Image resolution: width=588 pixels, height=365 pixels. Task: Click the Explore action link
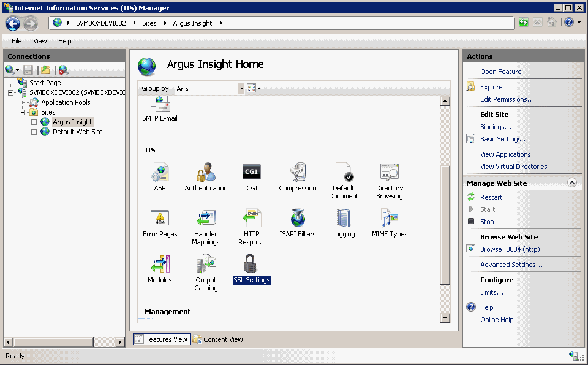pos(491,86)
